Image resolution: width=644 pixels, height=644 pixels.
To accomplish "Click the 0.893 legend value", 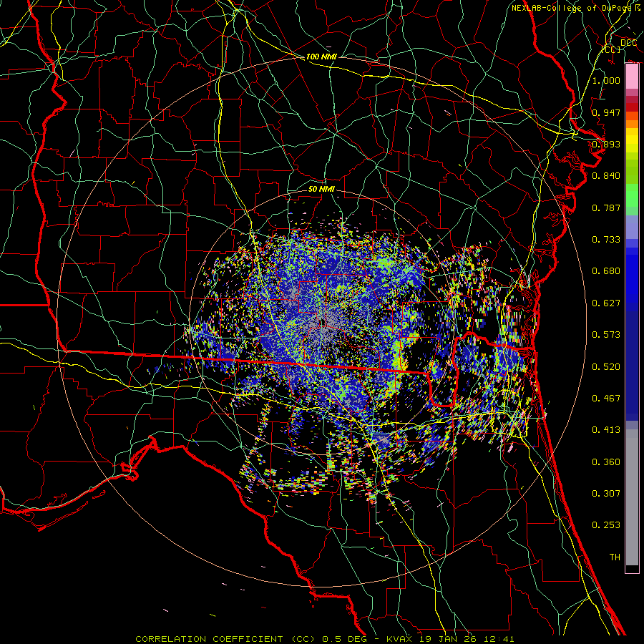I will (x=606, y=144).
